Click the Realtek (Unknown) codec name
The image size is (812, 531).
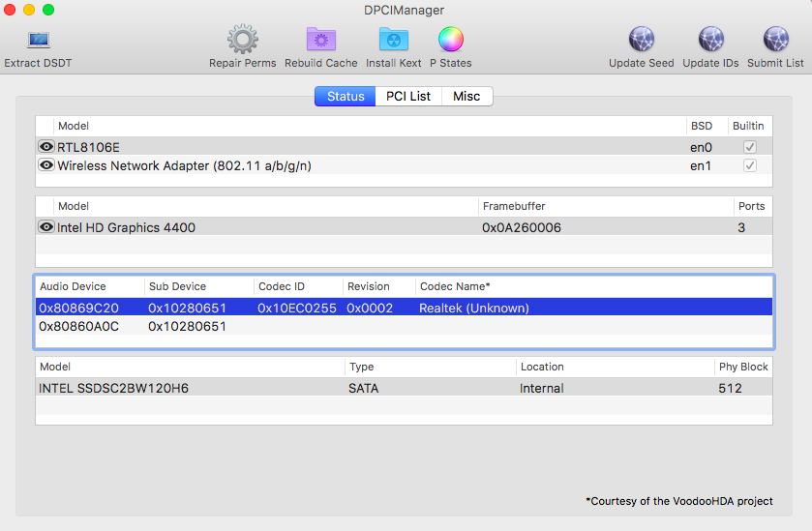474,308
